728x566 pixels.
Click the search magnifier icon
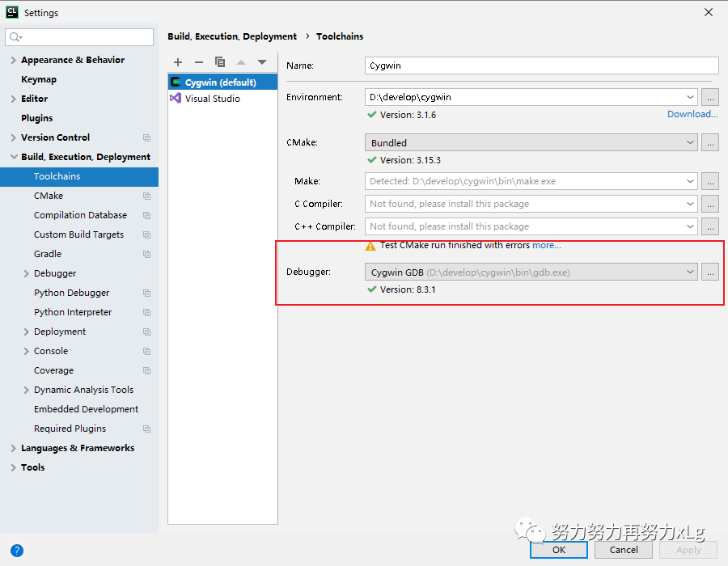click(x=15, y=37)
